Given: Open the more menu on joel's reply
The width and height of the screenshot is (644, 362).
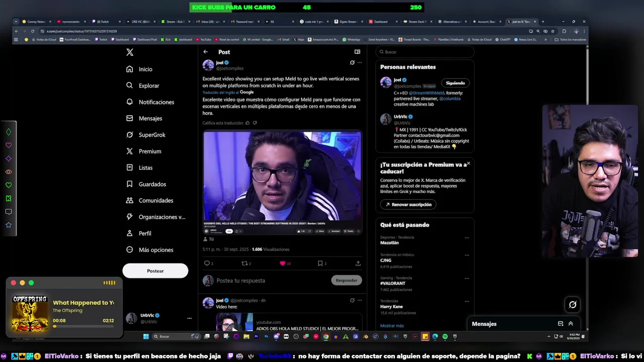Looking at the screenshot, I should [x=359, y=300].
